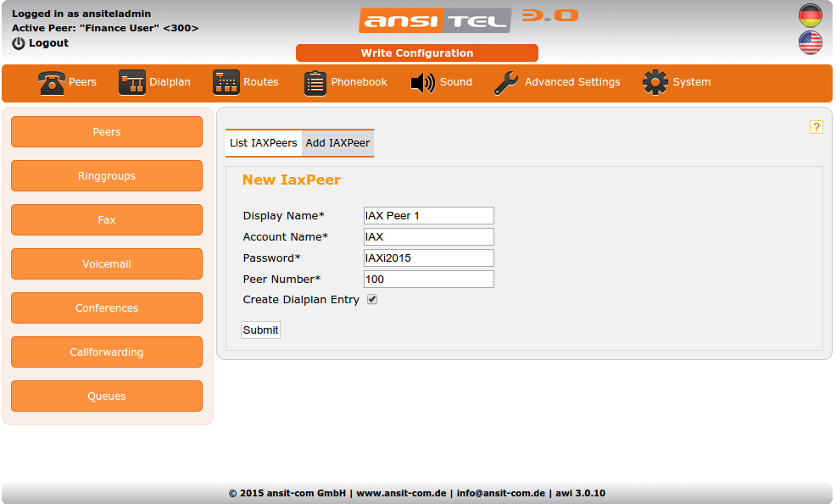Click the Write Configuration button

(416, 53)
